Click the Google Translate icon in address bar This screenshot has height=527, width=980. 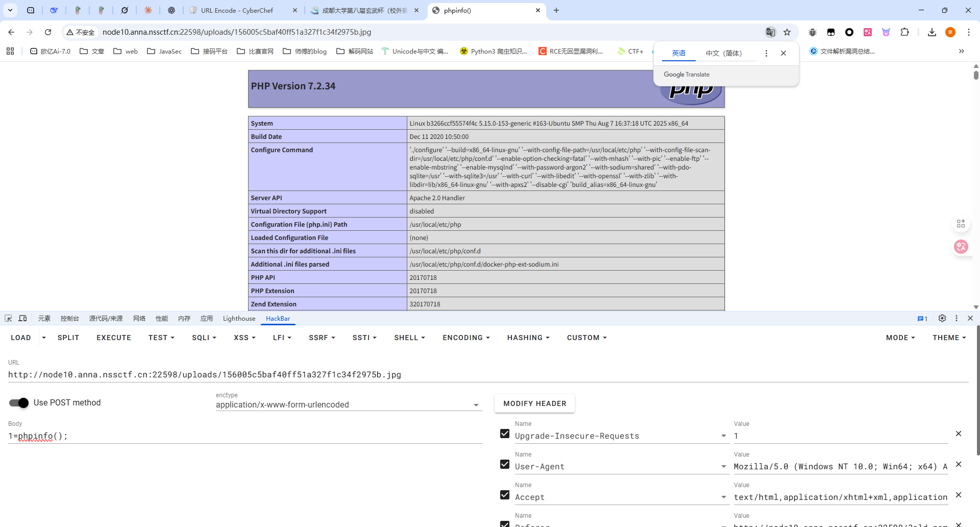tap(770, 32)
